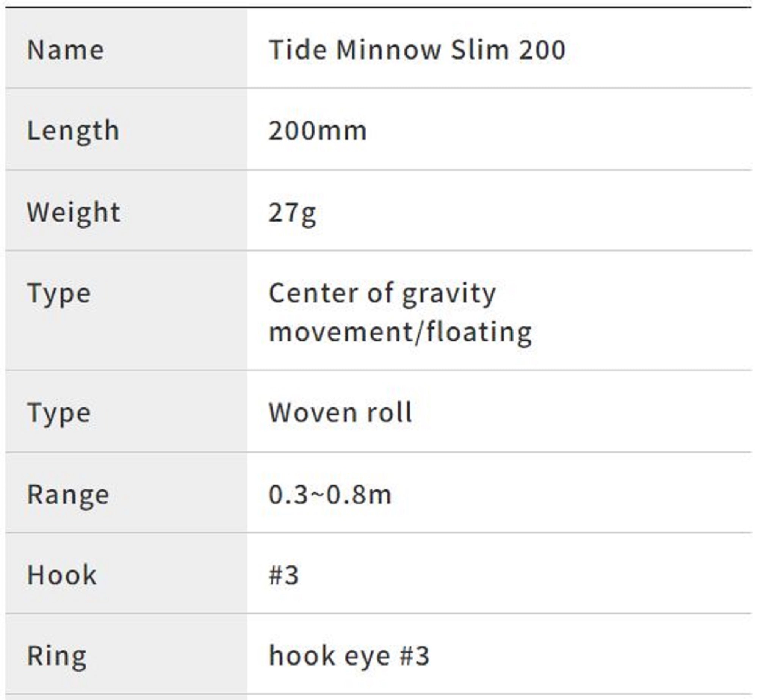Select the 27g weight value
The height and width of the screenshot is (700, 758).
292,213
